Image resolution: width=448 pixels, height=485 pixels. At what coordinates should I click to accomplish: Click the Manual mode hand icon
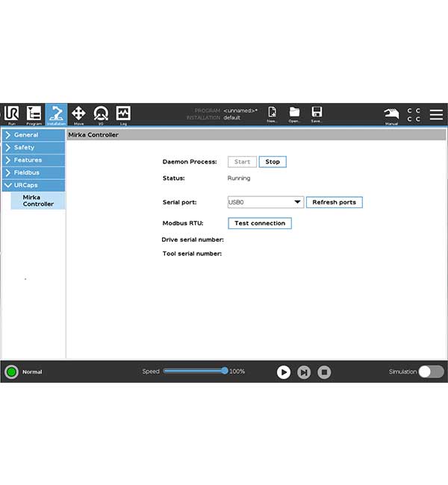[x=391, y=116]
